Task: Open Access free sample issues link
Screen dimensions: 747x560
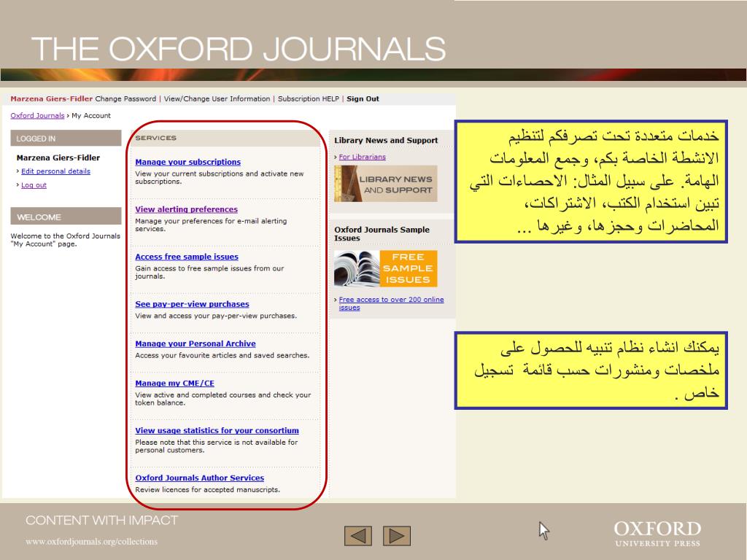Action: 187,257
